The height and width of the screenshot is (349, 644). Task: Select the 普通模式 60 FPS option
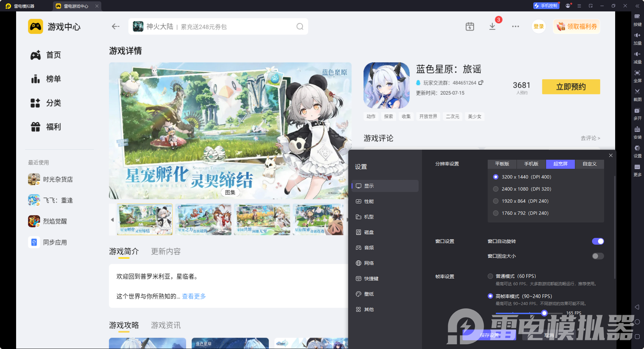click(490, 276)
